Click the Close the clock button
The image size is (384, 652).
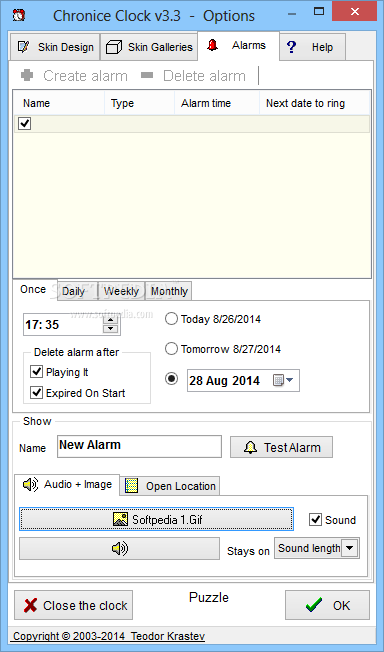74,605
